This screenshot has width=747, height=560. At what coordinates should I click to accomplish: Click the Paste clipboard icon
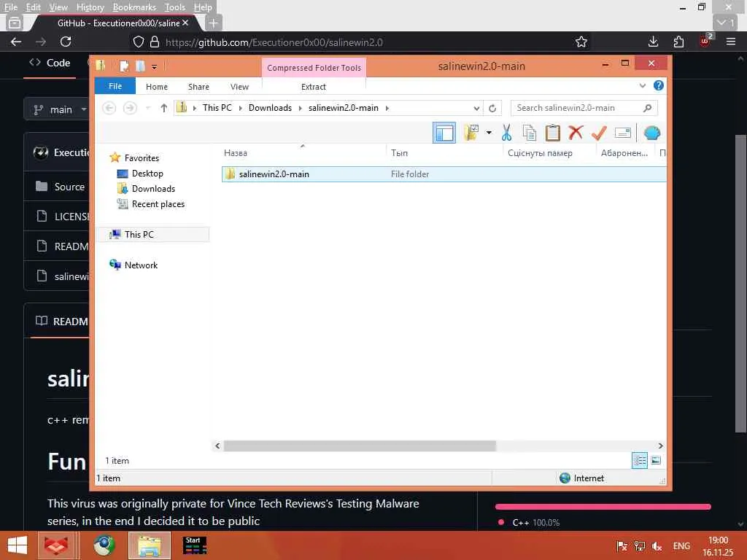tap(553, 133)
